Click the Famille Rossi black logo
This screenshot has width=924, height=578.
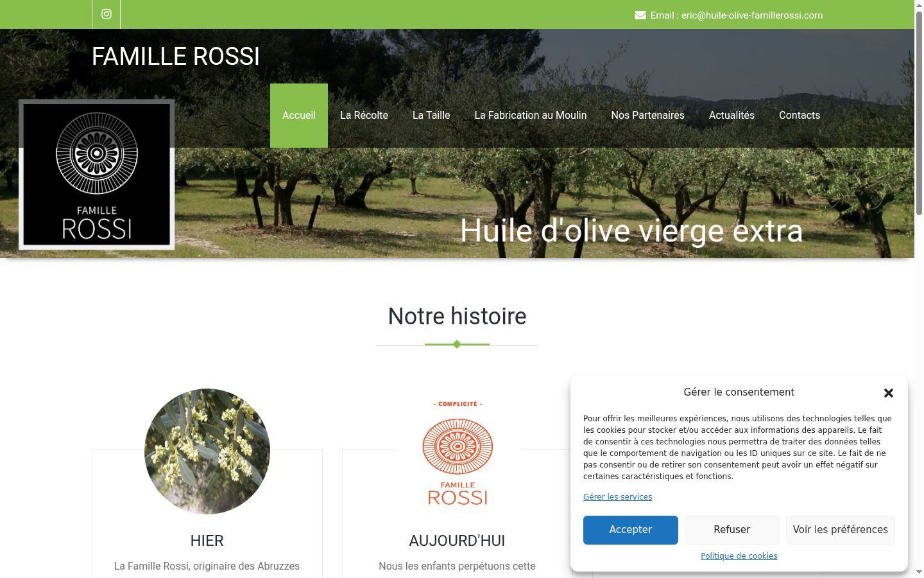point(97,174)
